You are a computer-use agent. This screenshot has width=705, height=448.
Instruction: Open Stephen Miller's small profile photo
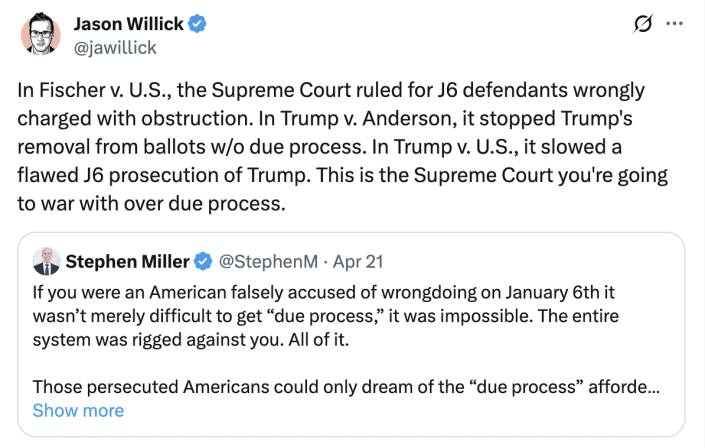pos(46,262)
